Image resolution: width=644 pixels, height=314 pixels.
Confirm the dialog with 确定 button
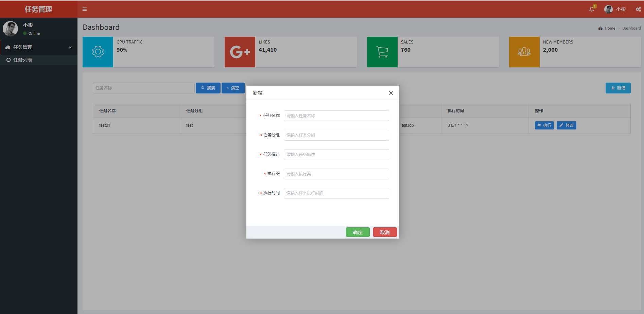(358, 232)
